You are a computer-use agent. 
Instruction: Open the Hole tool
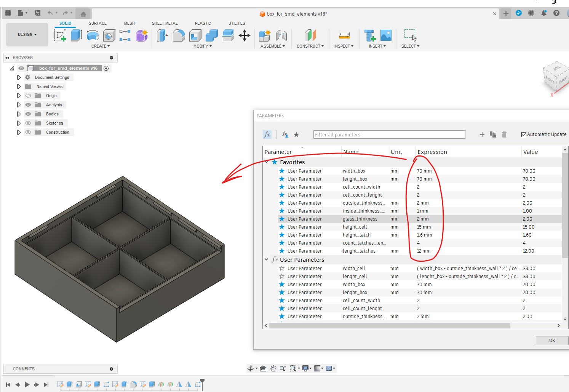(x=109, y=35)
